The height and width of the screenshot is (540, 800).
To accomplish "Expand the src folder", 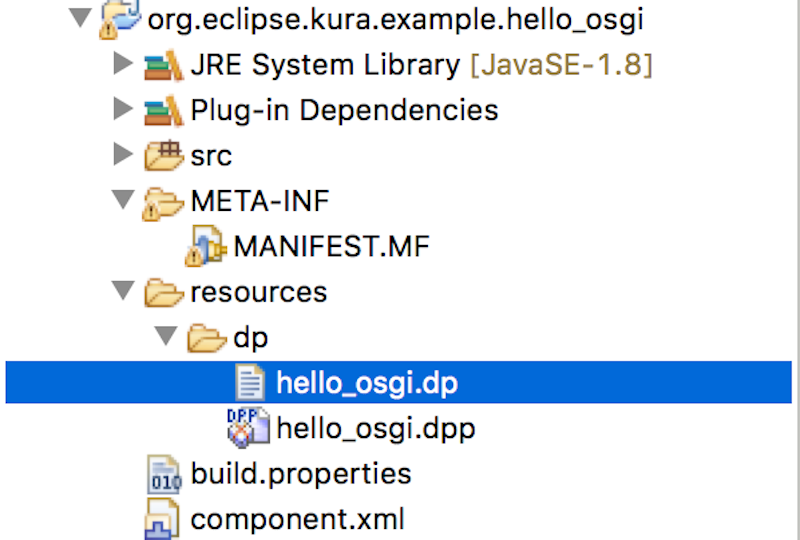I will (123, 153).
